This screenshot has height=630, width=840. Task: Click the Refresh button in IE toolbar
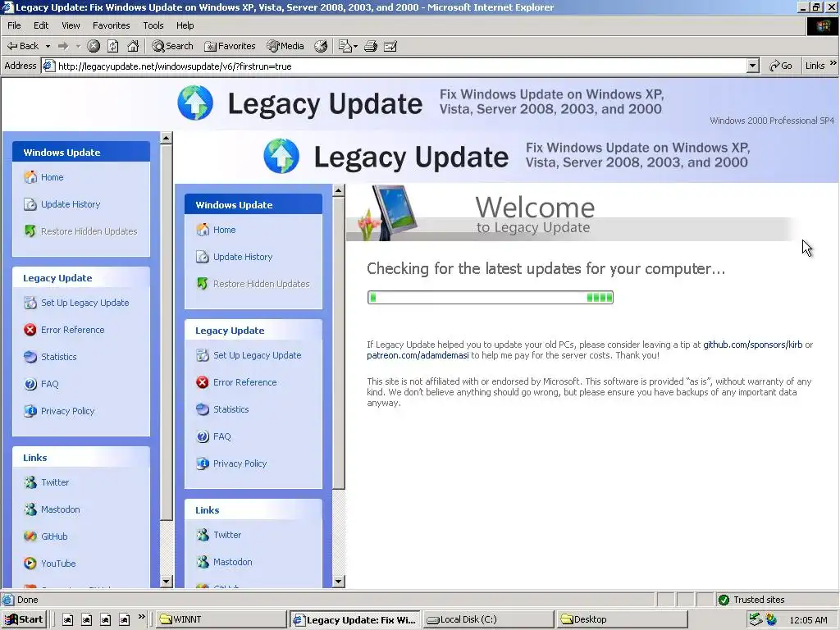[x=113, y=46]
